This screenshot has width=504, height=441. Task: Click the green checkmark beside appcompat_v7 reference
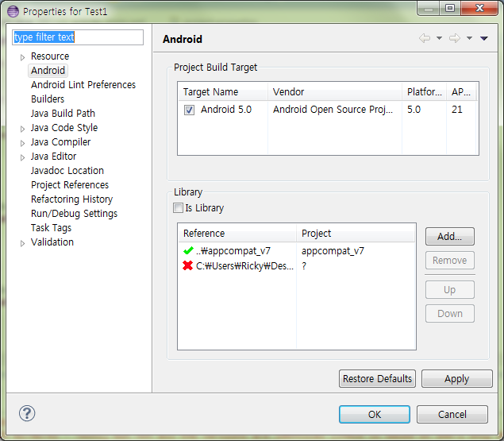(x=188, y=250)
